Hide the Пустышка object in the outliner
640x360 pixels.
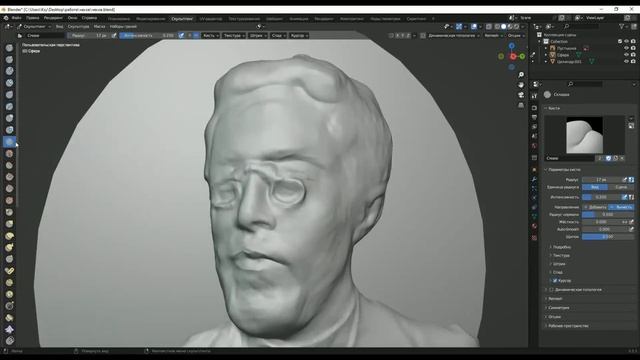[627, 48]
